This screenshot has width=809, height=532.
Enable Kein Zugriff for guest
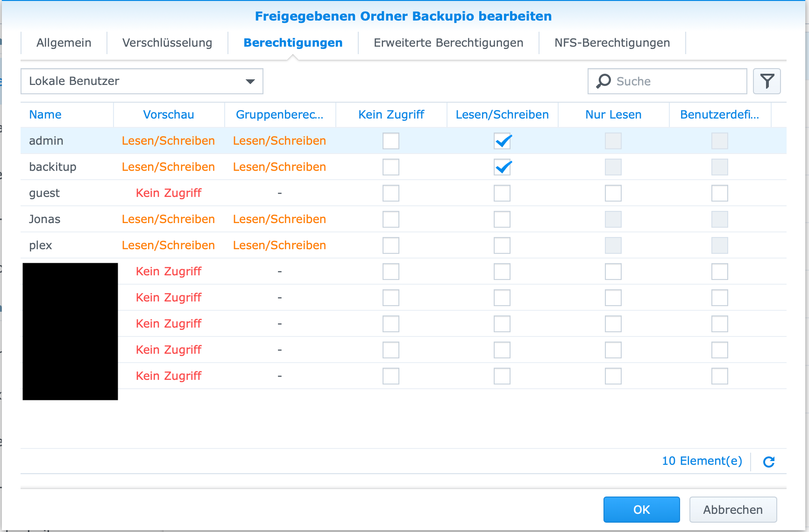[x=391, y=193]
